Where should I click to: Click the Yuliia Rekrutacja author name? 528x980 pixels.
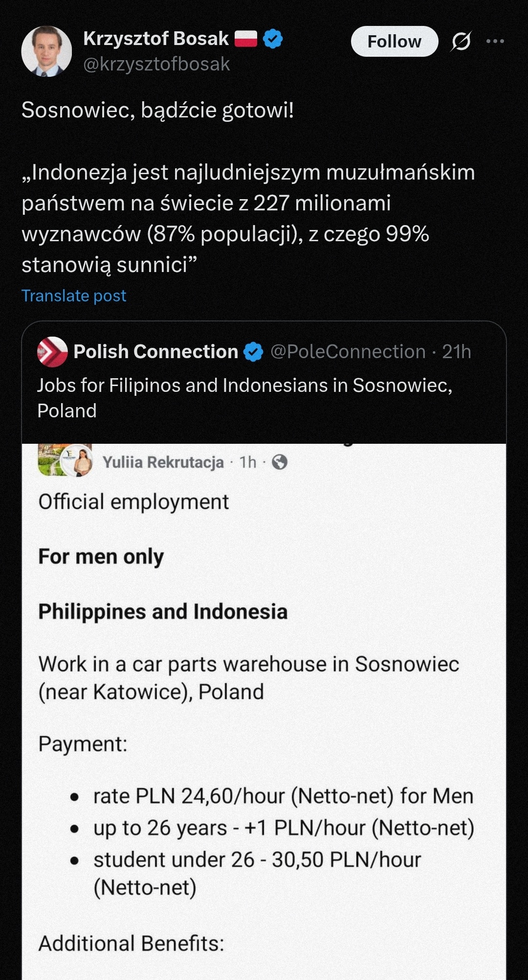click(x=163, y=462)
